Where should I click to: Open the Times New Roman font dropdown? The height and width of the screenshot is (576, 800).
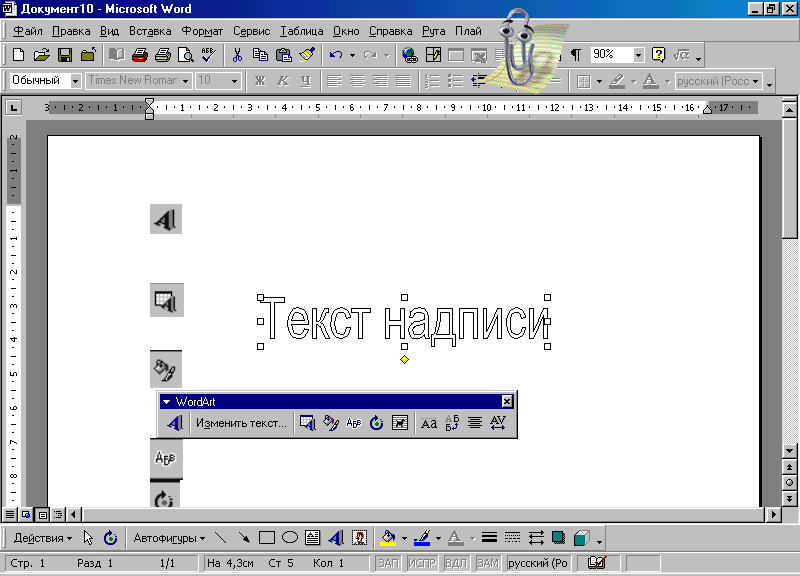(x=186, y=81)
